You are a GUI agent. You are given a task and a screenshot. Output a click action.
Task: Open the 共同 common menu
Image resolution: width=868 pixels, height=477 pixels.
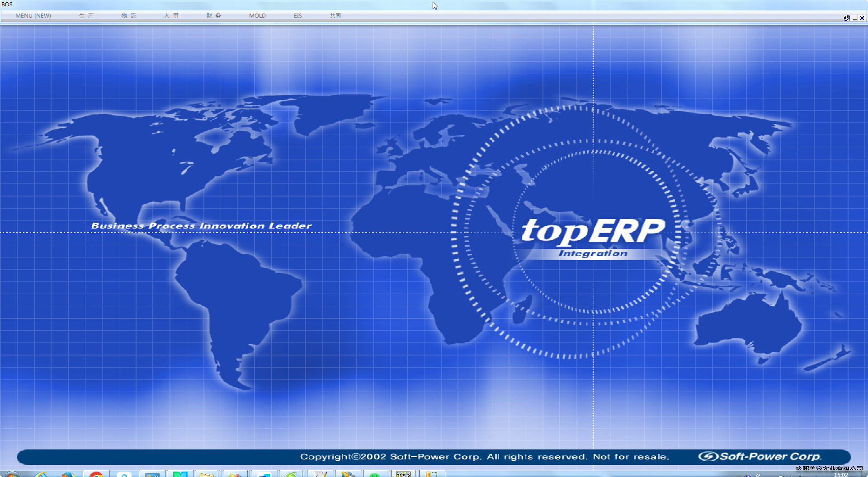(x=335, y=15)
